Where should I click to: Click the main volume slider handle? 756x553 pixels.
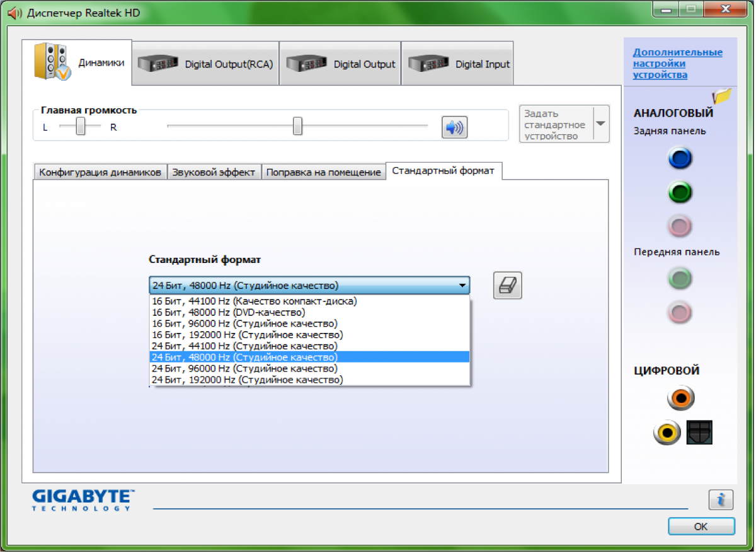pos(297,126)
